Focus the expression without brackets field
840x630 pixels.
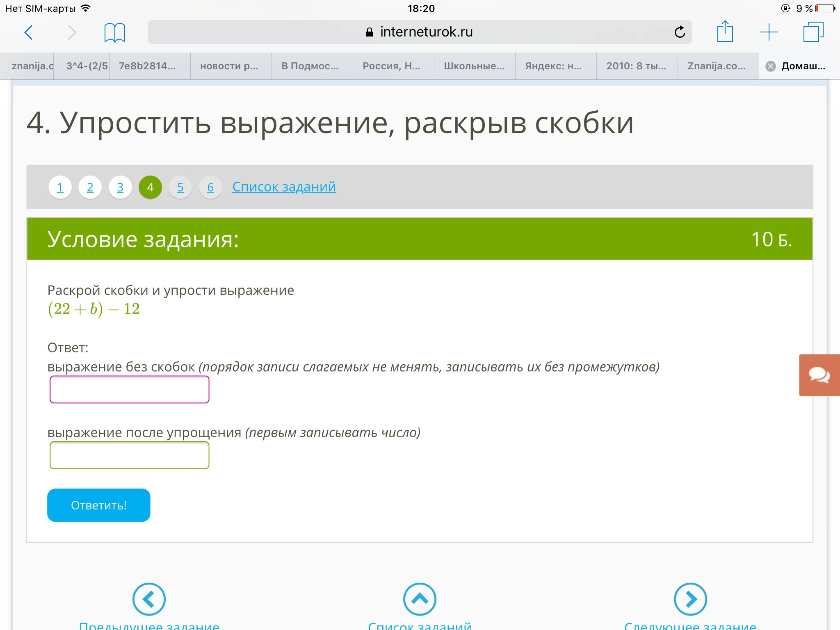(129, 390)
